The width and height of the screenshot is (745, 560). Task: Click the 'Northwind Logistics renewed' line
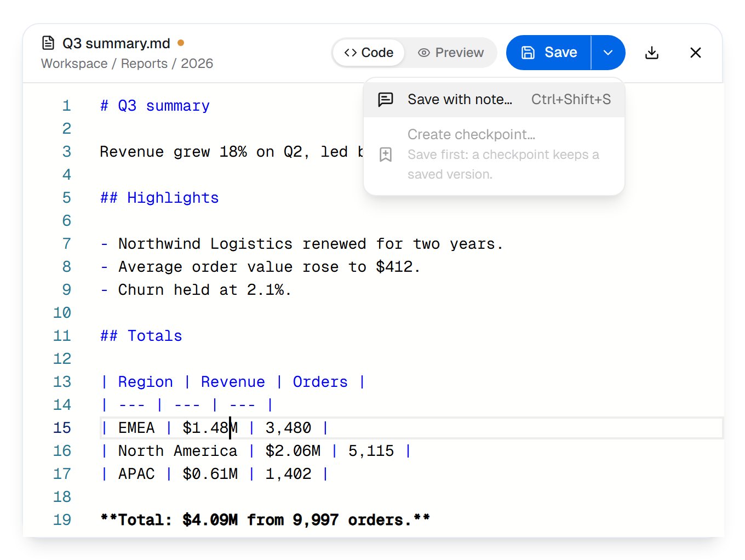tap(301, 244)
